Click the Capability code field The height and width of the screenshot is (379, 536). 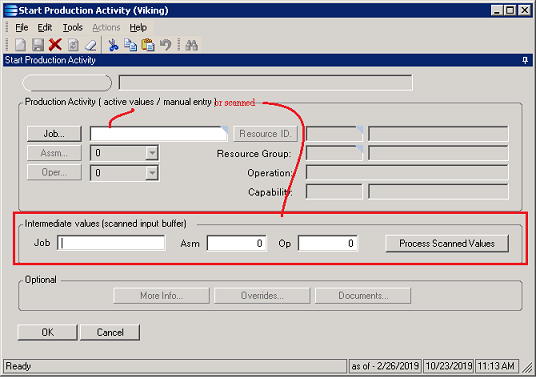[x=334, y=192]
